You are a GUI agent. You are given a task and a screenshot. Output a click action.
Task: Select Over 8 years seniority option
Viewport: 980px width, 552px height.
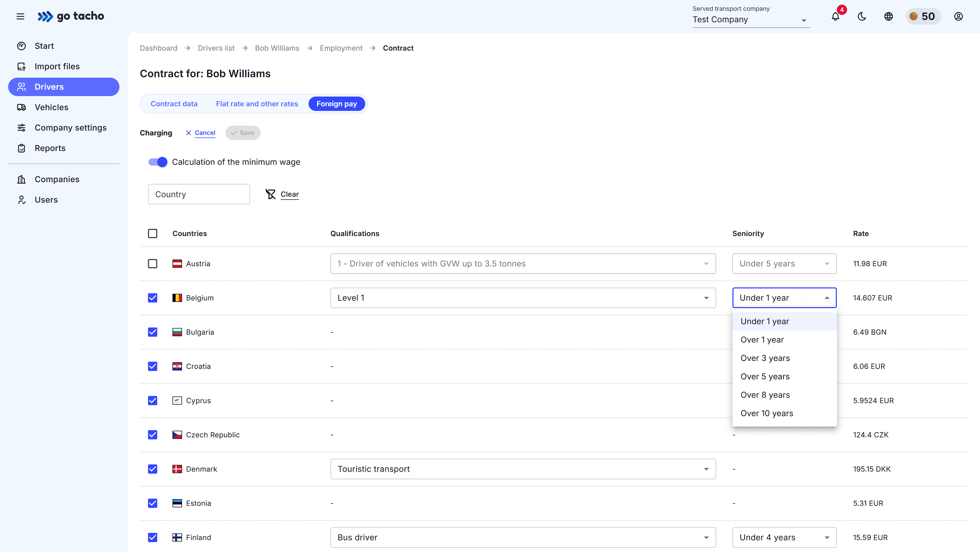[785, 395]
